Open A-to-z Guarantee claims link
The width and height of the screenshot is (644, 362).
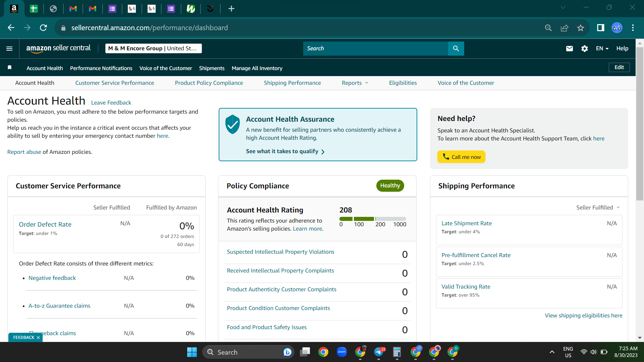59,306
